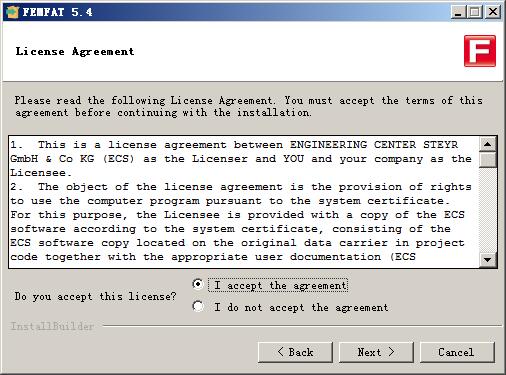Click the Next button

[376, 352]
